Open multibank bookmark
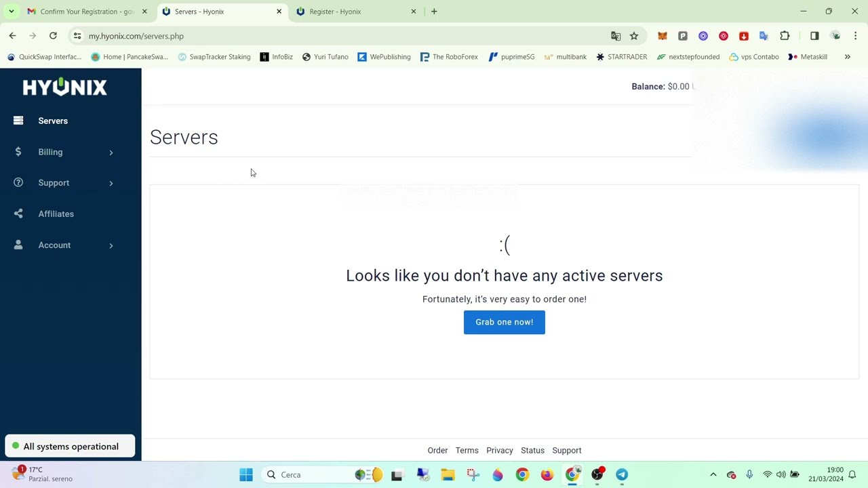Screen dimensions: 868x488 (565, 57)
